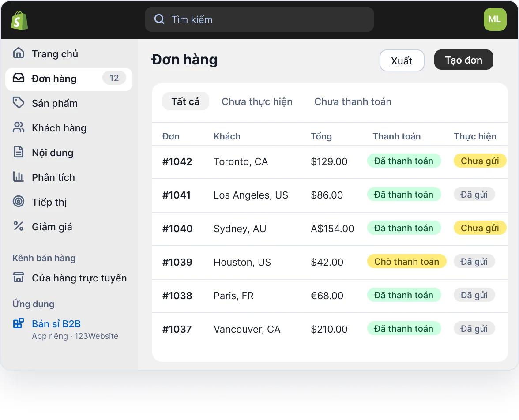Click the Khách column header

coord(227,136)
